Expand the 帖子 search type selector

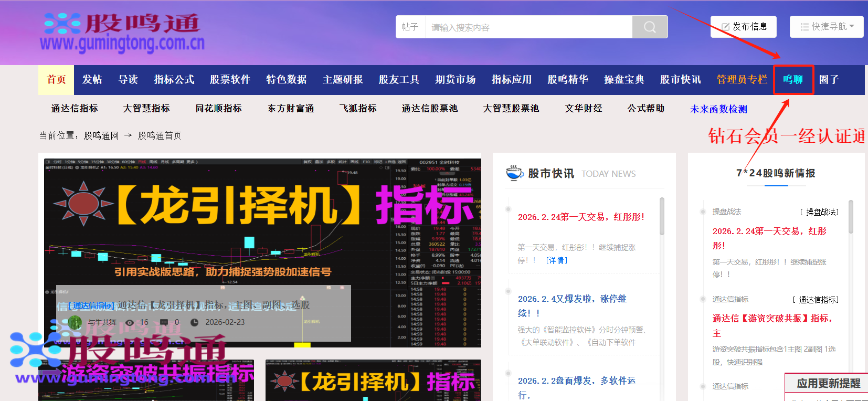410,27
